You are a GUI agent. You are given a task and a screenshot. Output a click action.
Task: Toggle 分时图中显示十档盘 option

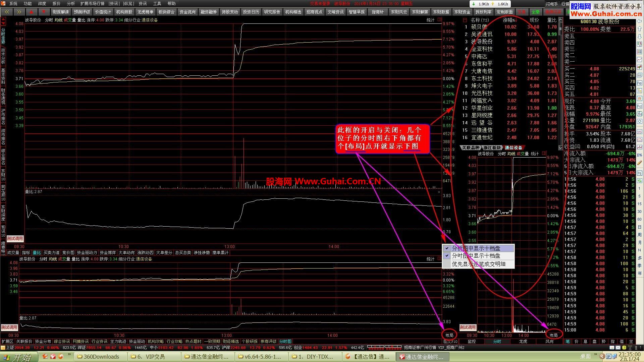(479, 256)
